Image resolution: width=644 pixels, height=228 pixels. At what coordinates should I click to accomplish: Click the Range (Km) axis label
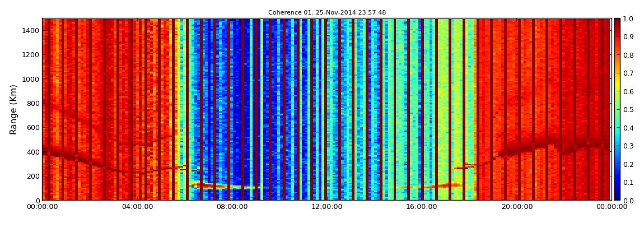coord(13,109)
